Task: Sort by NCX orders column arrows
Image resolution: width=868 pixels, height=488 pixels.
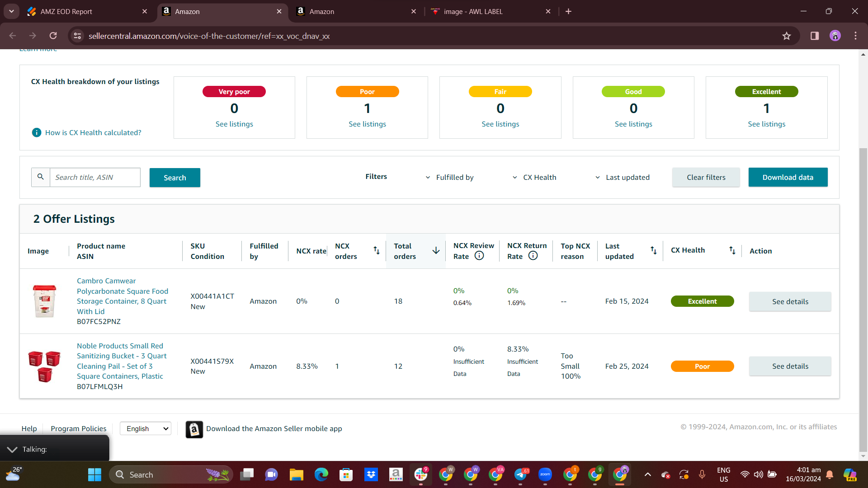Action: click(x=376, y=250)
